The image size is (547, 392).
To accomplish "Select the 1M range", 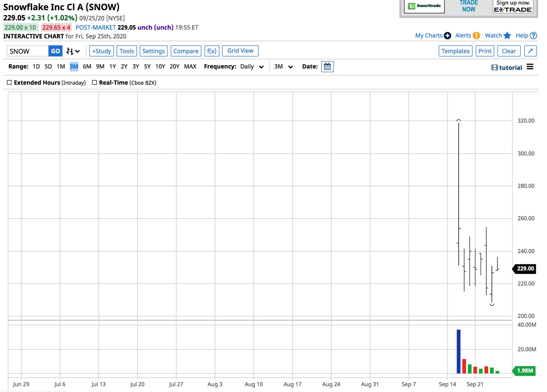I will [x=61, y=66].
